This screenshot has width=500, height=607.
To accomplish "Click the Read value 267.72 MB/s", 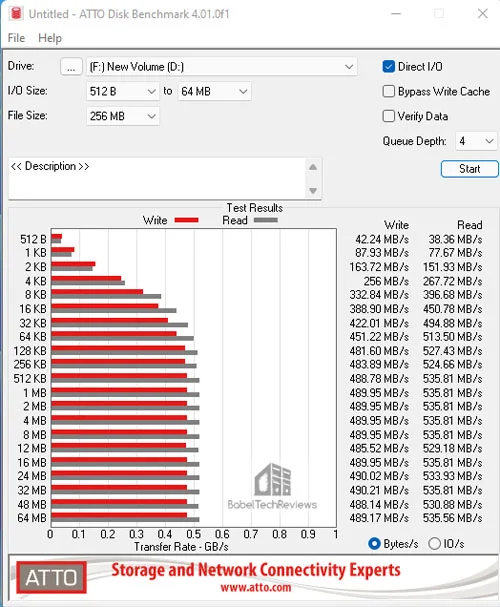I will 452,281.
